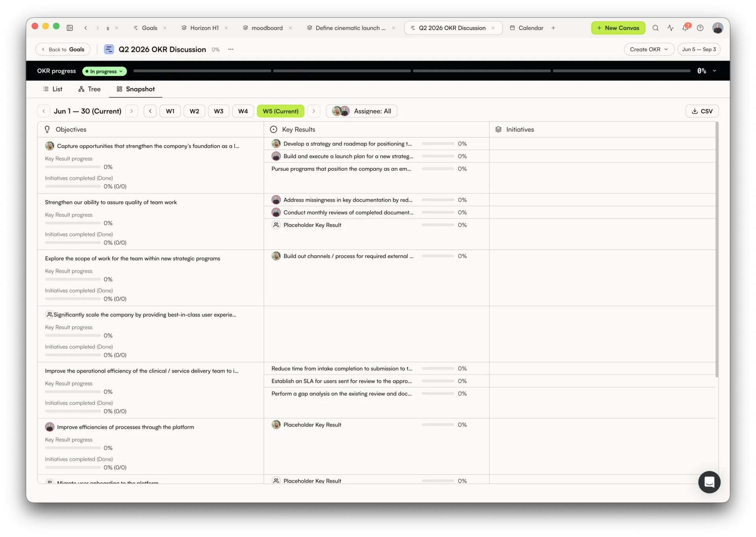Open Explore the scope of work objective
The image size is (756, 537).
pyautogui.click(x=132, y=258)
